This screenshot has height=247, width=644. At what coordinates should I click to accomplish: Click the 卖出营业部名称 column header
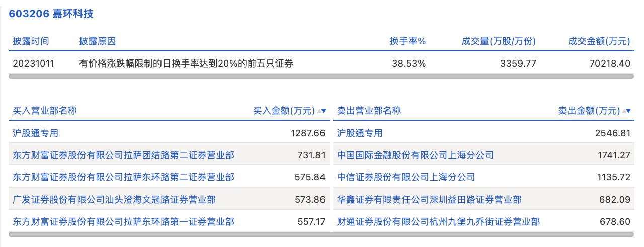[x=369, y=111]
